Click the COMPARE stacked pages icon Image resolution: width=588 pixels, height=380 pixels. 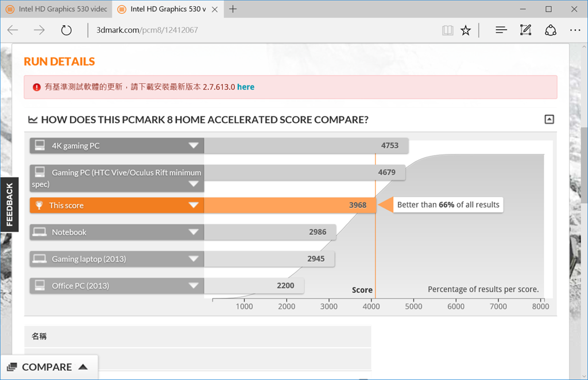[12, 367]
